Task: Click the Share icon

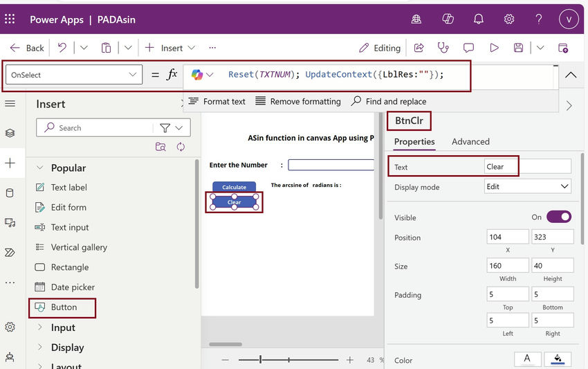Action: click(419, 48)
